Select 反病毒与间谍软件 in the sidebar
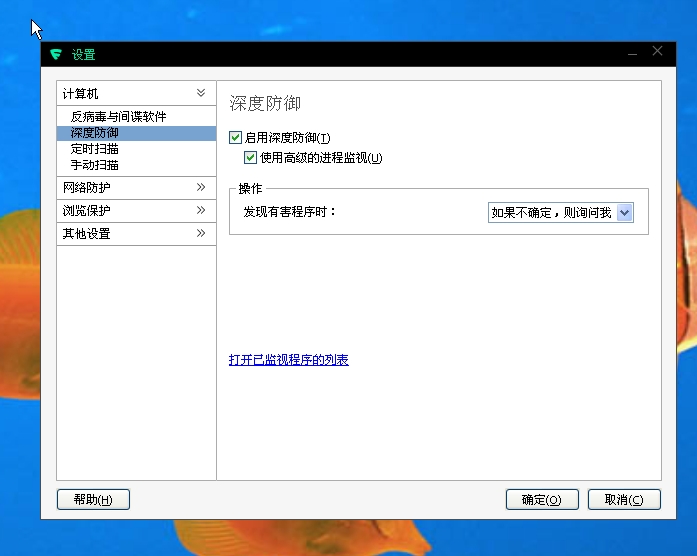This screenshot has height=556, width=697. 118,117
